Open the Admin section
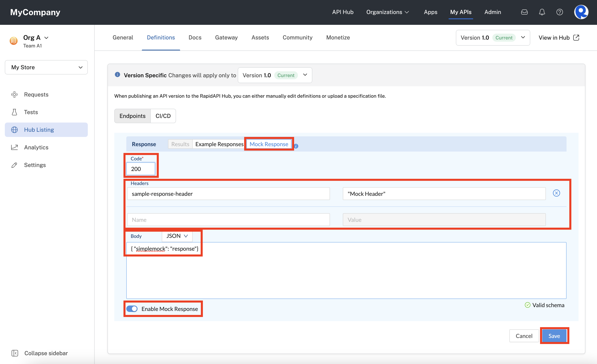This screenshot has height=364, width=597. [x=493, y=12]
